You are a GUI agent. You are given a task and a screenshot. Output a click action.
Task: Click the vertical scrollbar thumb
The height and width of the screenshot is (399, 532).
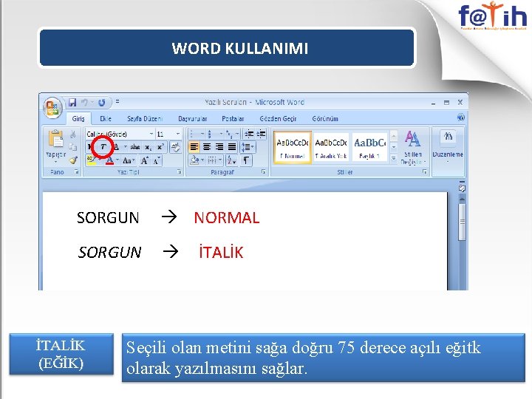462,222
